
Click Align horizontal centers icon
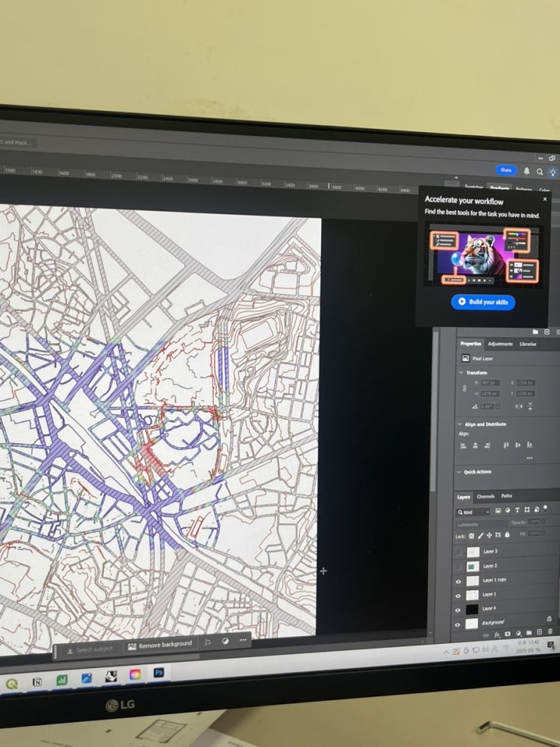coord(475,445)
